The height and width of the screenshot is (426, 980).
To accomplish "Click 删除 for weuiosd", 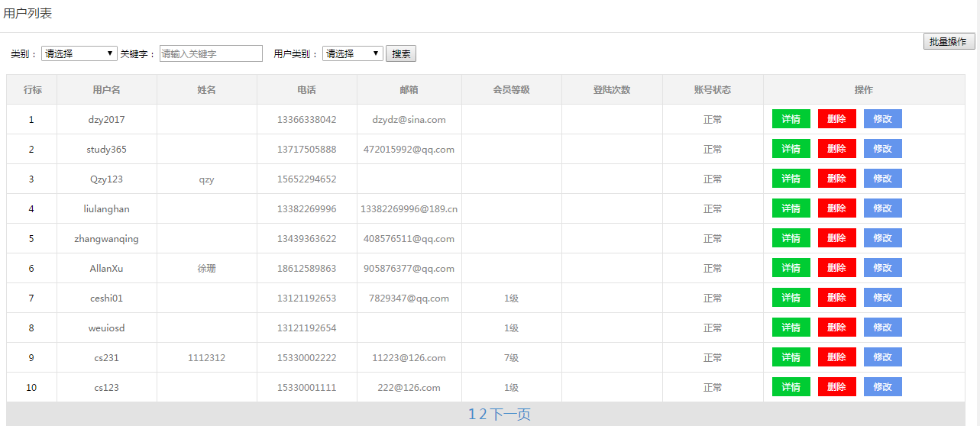I will click(x=837, y=328).
